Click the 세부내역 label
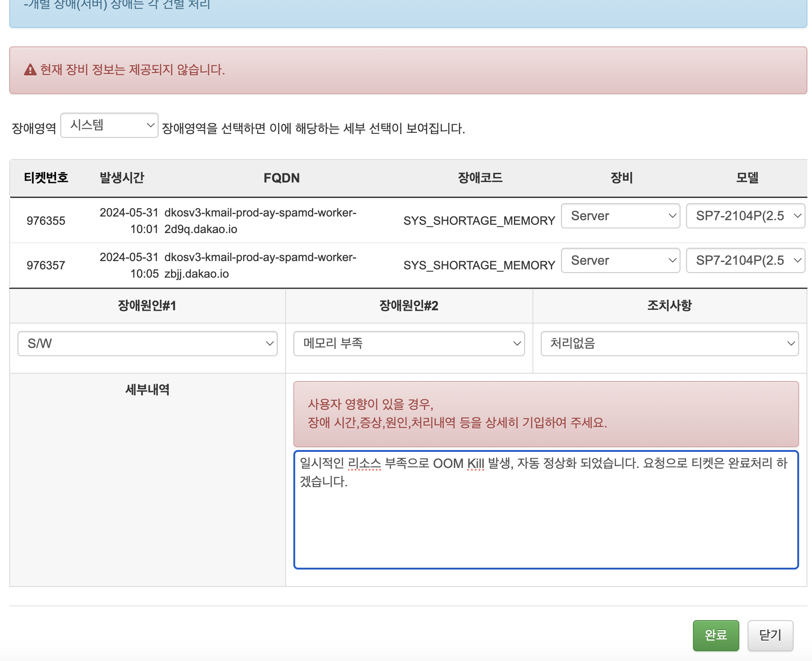Screen dimensions: 812x661 tap(148, 390)
